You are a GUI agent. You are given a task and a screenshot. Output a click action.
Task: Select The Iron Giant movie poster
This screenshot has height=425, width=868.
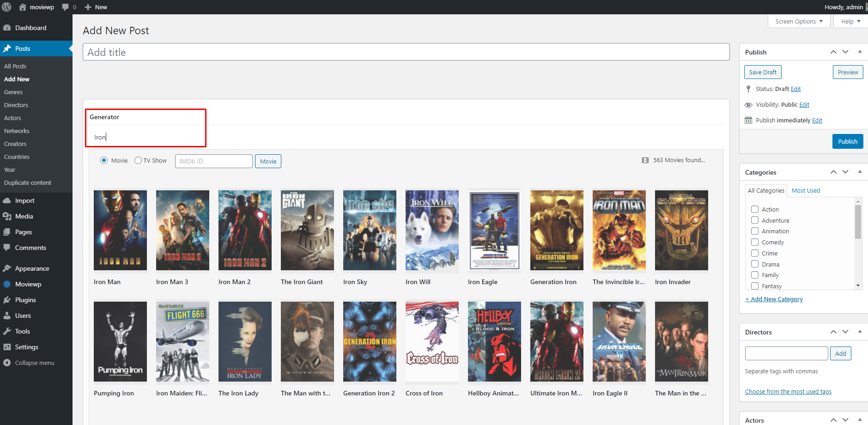point(307,230)
